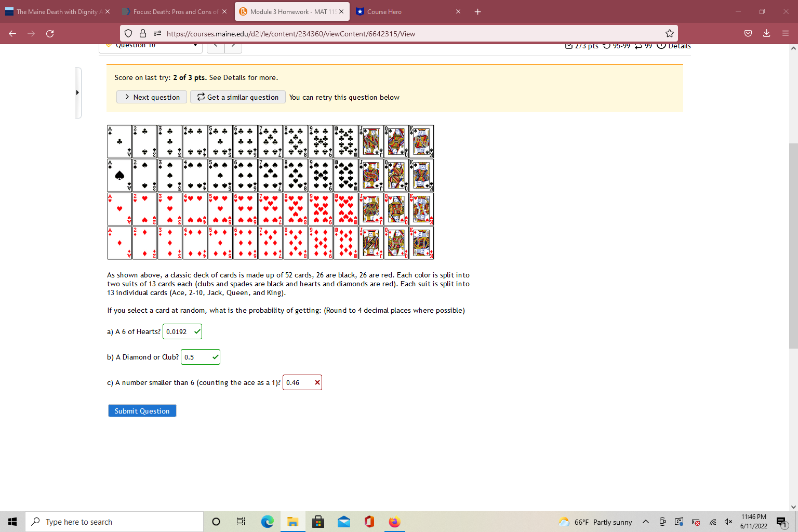Image resolution: width=798 pixels, height=532 pixels.
Task: Open a new tab with the plus button
Action: [477, 11]
